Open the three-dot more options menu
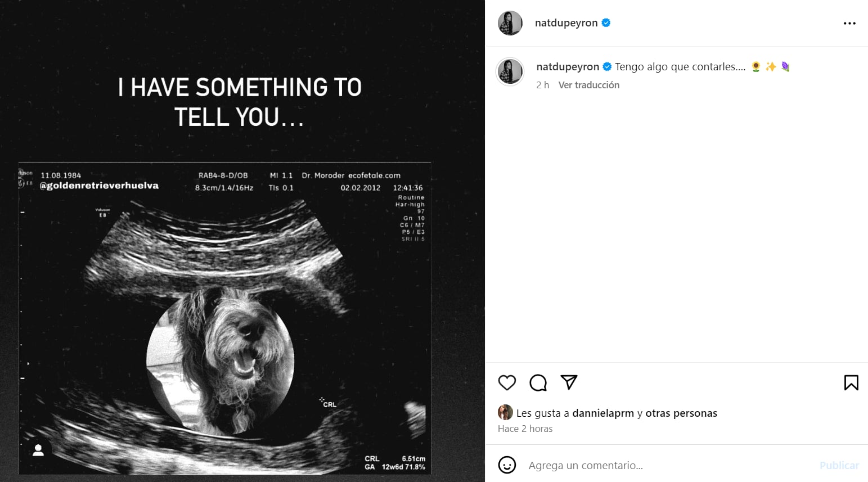 (849, 23)
